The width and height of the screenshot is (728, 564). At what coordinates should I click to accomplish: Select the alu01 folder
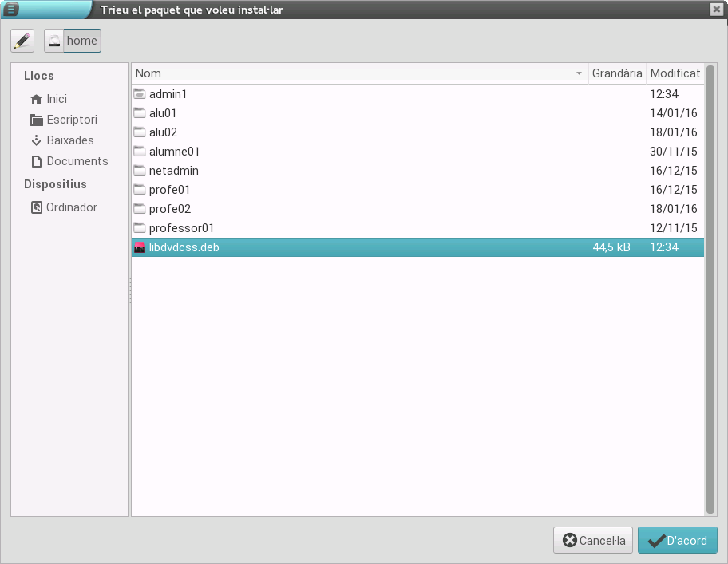click(163, 113)
